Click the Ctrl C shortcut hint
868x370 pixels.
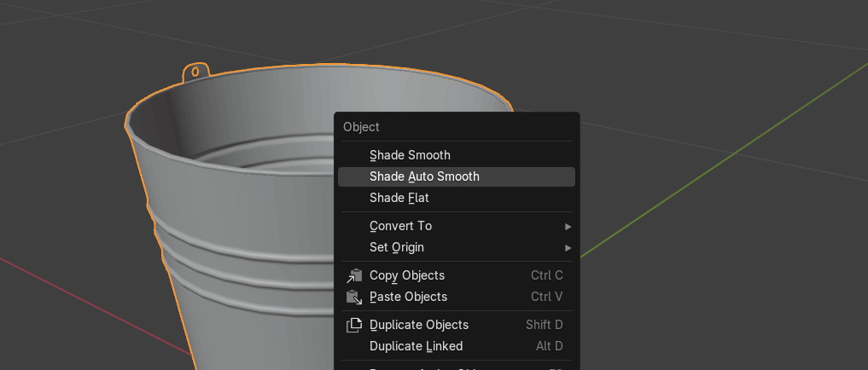click(x=546, y=275)
